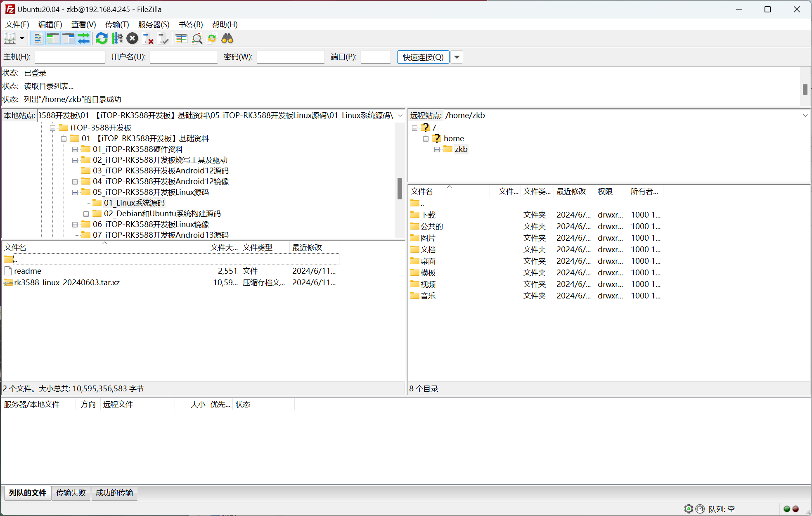
Task: Focus the 用户名(U) input field
Action: [x=183, y=57]
